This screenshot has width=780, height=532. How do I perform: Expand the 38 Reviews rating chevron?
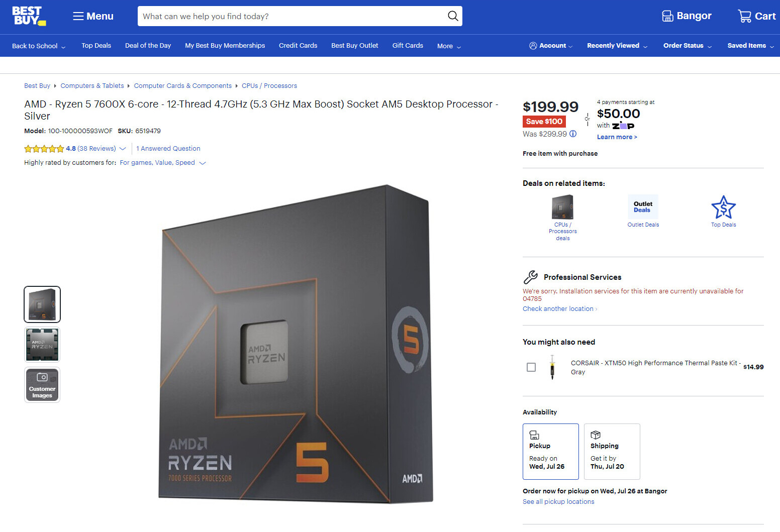tap(123, 149)
